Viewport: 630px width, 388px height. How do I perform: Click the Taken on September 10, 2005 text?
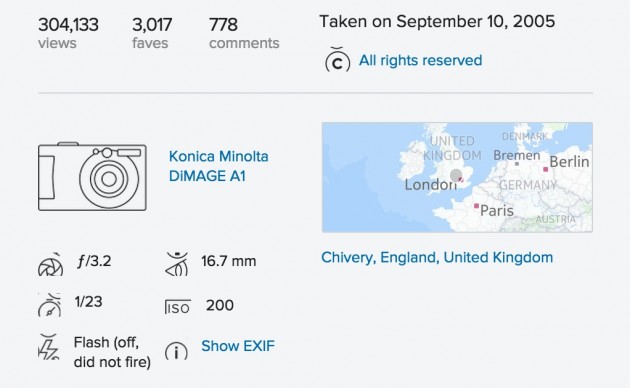[x=437, y=21]
